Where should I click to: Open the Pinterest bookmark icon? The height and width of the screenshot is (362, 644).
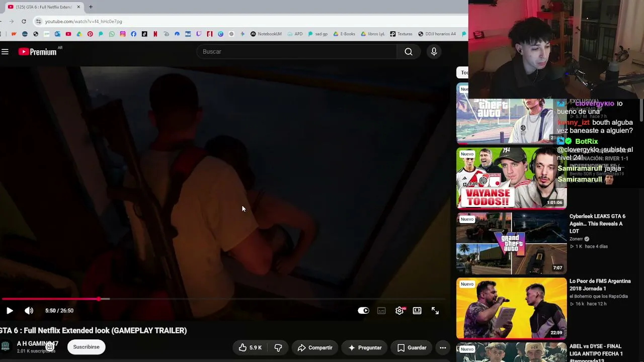pyautogui.click(x=90, y=34)
